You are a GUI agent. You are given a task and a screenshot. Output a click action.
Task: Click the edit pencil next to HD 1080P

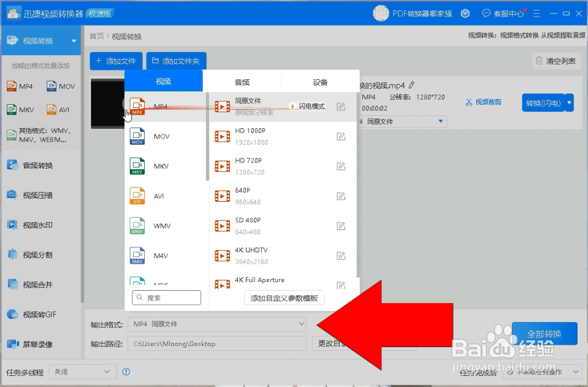coord(341,136)
